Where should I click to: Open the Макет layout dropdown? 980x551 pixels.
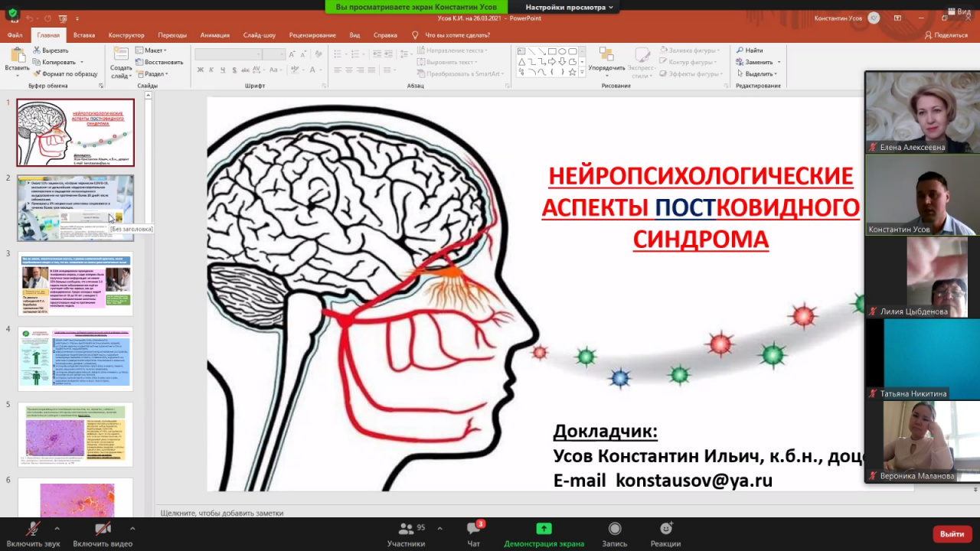point(153,51)
